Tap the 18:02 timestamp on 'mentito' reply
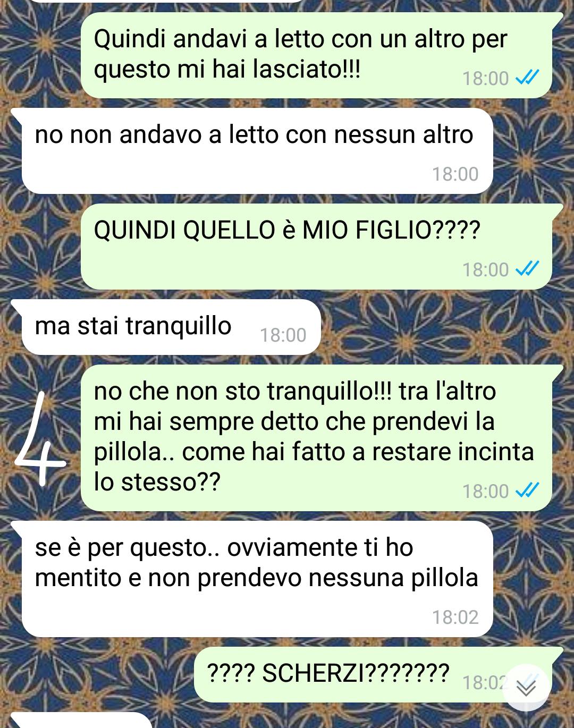574x728 pixels. (x=455, y=617)
